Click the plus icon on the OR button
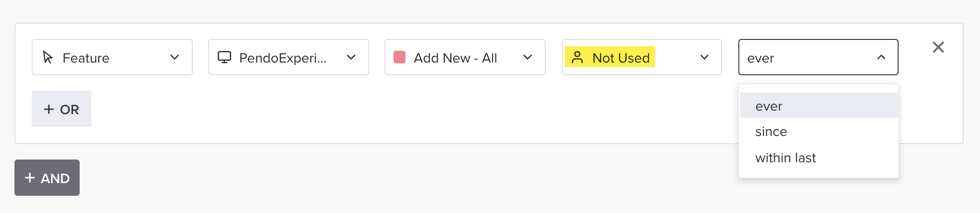This screenshot has height=213, width=980. pyautogui.click(x=49, y=109)
